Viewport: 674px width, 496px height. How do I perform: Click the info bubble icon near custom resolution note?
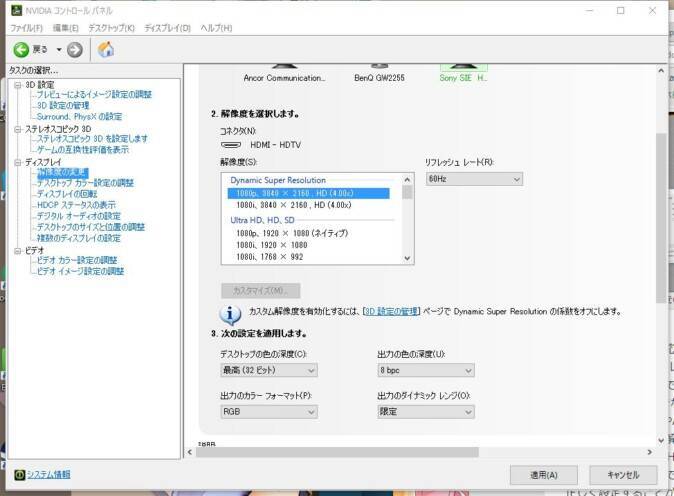pos(230,315)
